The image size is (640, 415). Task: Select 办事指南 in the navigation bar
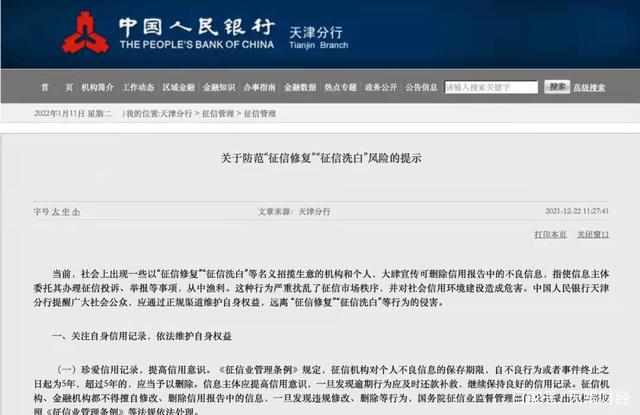260,87
